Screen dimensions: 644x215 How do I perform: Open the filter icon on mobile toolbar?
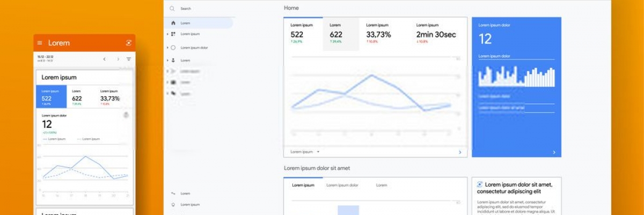click(x=129, y=59)
